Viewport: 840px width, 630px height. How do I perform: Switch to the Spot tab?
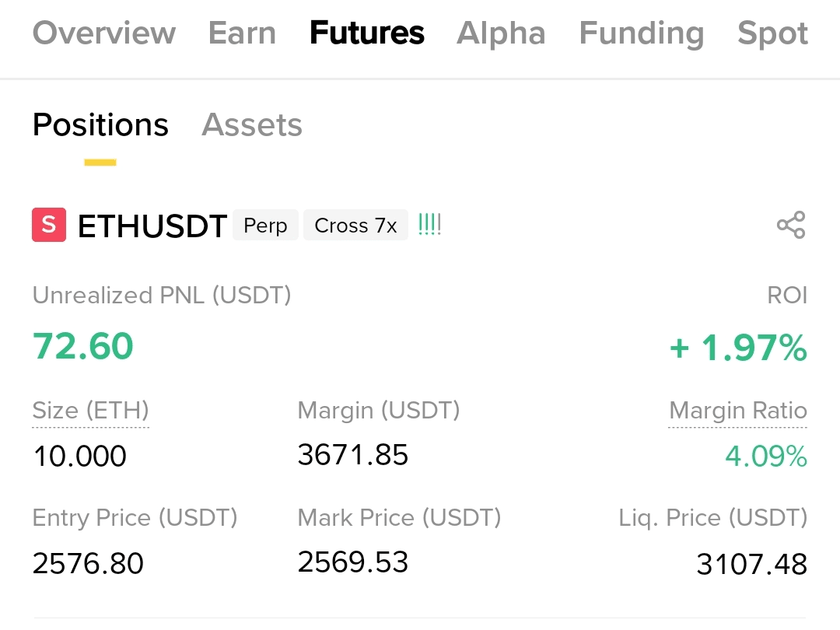point(772,33)
